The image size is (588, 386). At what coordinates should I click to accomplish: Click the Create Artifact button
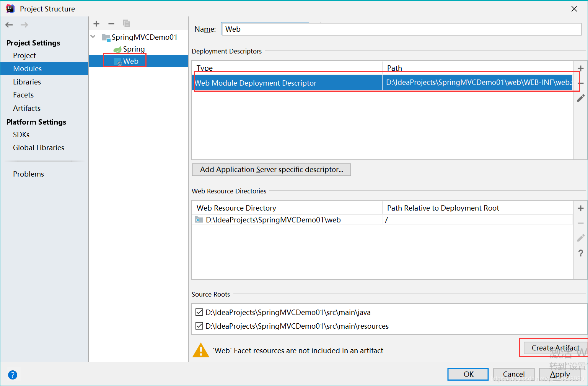tap(555, 348)
